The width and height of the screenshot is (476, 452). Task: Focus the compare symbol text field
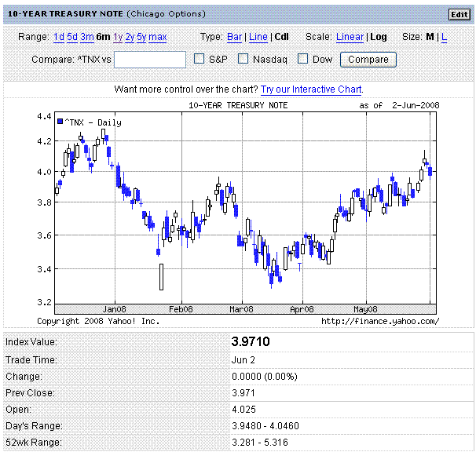(149, 60)
